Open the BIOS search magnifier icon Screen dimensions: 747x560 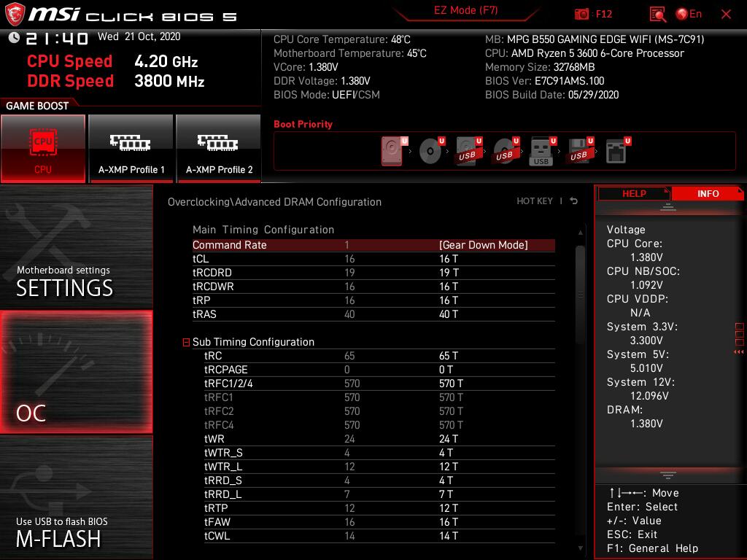[x=657, y=15]
